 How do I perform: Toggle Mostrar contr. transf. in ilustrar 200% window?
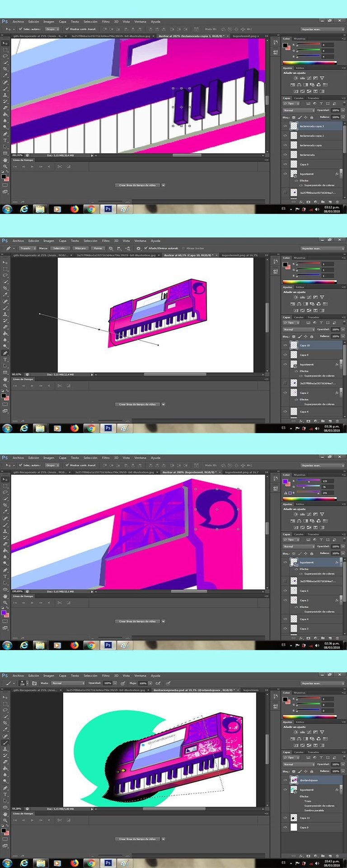67,465
